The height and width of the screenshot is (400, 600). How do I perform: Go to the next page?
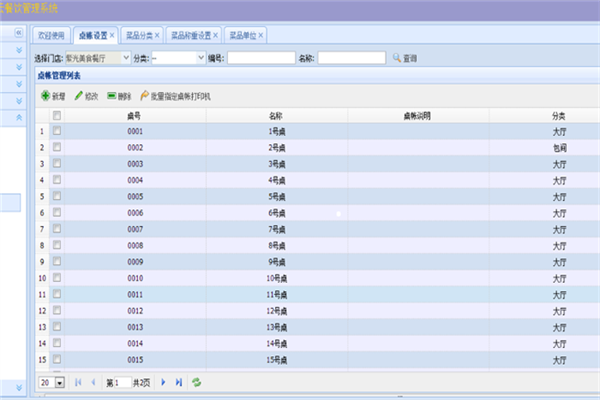point(163,382)
